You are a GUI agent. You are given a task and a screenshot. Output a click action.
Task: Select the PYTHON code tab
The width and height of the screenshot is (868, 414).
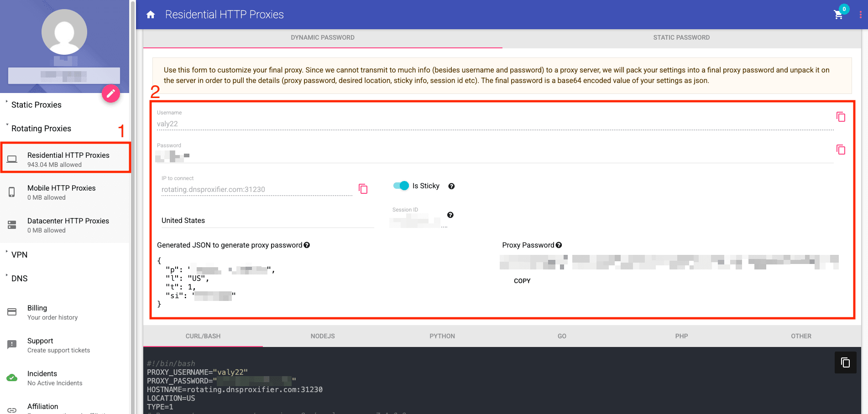[x=442, y=336]
